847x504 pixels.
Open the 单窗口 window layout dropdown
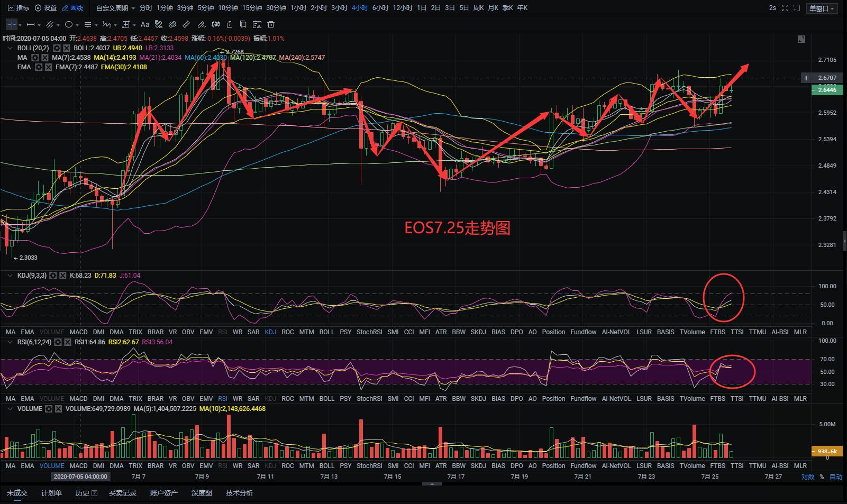click(x=822, y=8)
